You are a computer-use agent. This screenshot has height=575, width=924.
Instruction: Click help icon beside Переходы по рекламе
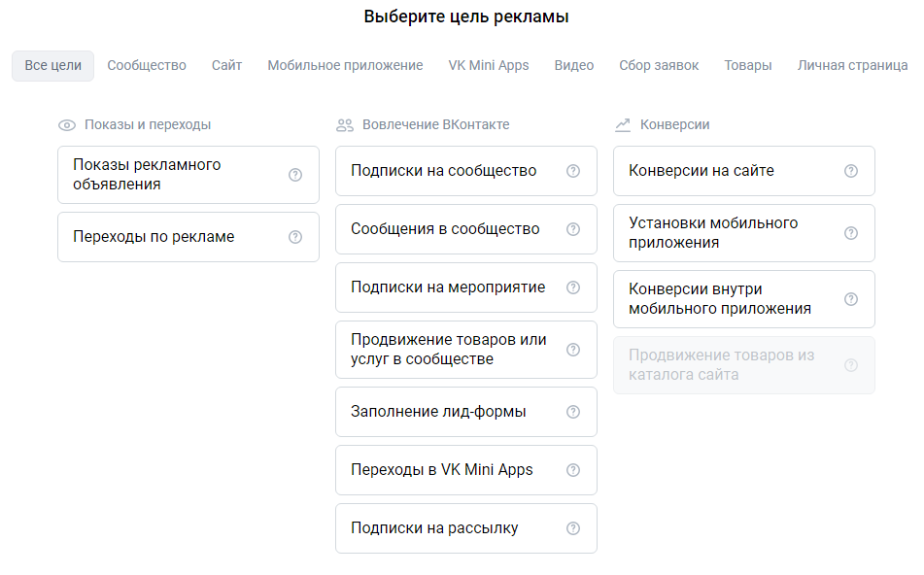pyautogui.click(x=295, y=237)
